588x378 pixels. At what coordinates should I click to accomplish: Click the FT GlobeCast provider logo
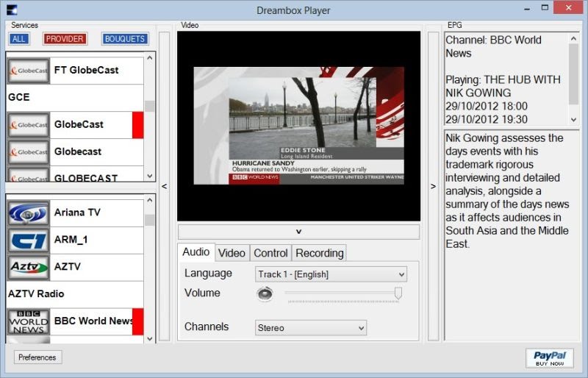pos(29,71)
